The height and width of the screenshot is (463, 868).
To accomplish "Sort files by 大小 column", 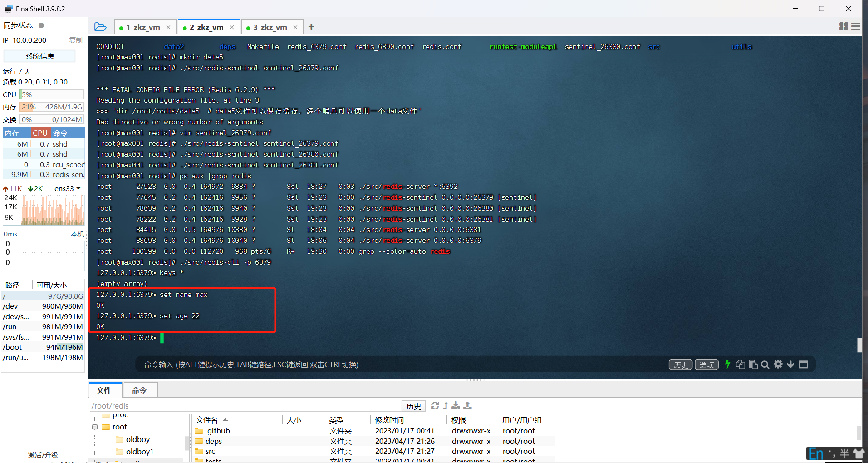I will [x=303, y=420].
